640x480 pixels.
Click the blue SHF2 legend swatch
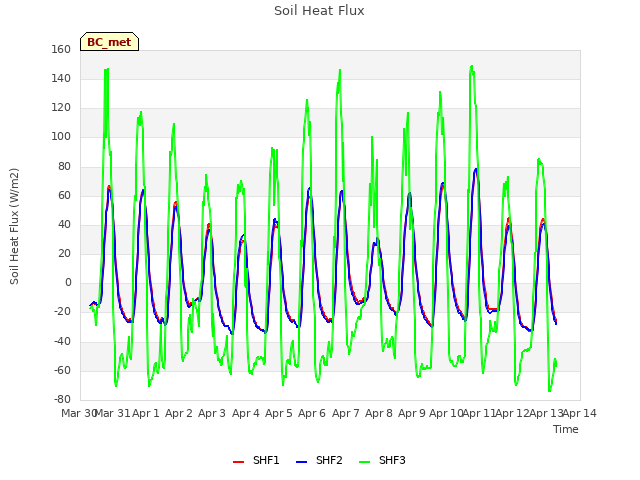pos(301,462)
